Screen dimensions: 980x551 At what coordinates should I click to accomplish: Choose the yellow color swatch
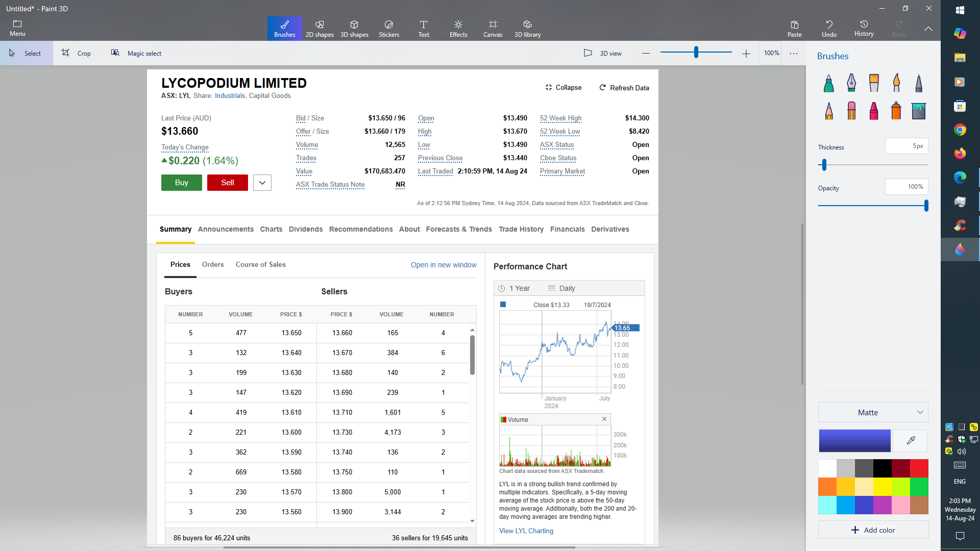pos(883,487)
